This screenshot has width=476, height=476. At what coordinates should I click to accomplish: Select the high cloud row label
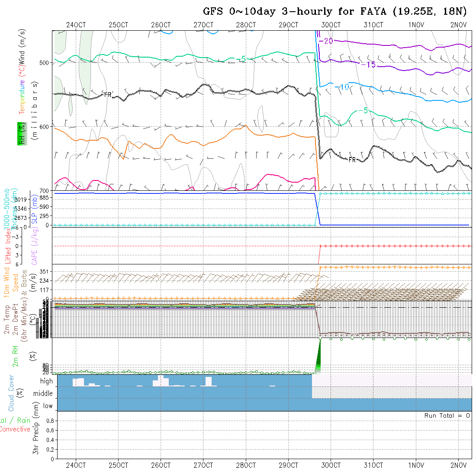click(46, 381)
